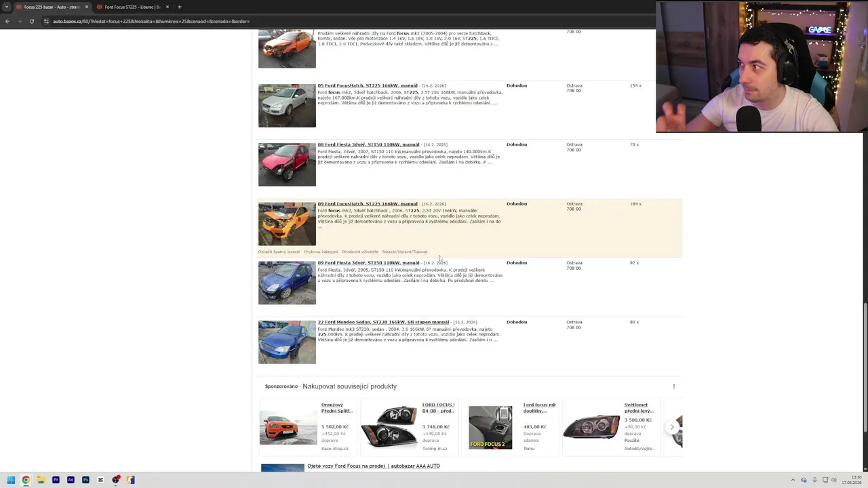The width and height of the screenshot is (868, 488).
Task: Launch Photoshop from the taskbar
Action: point(85,480)
